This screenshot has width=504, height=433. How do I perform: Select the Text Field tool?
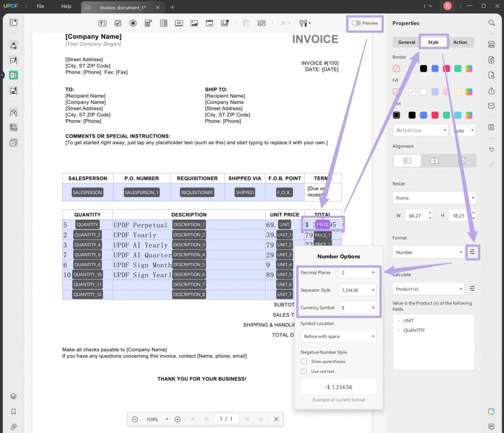click(x=102, y=23)
